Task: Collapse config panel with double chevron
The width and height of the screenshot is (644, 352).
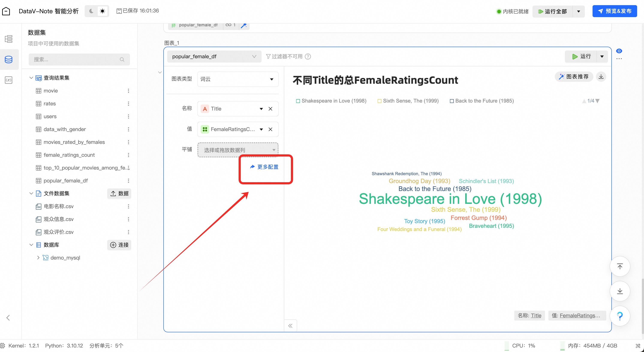Action: [290, 325]
